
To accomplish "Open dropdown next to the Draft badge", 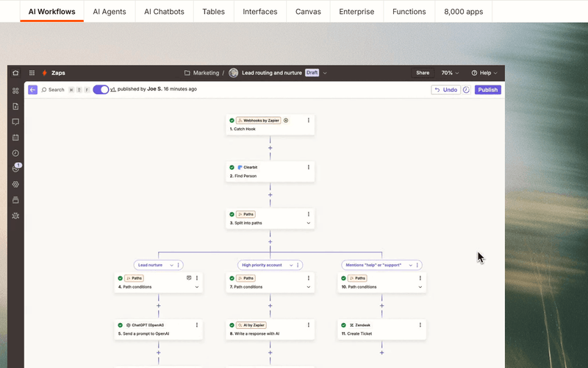I will 325,73.
